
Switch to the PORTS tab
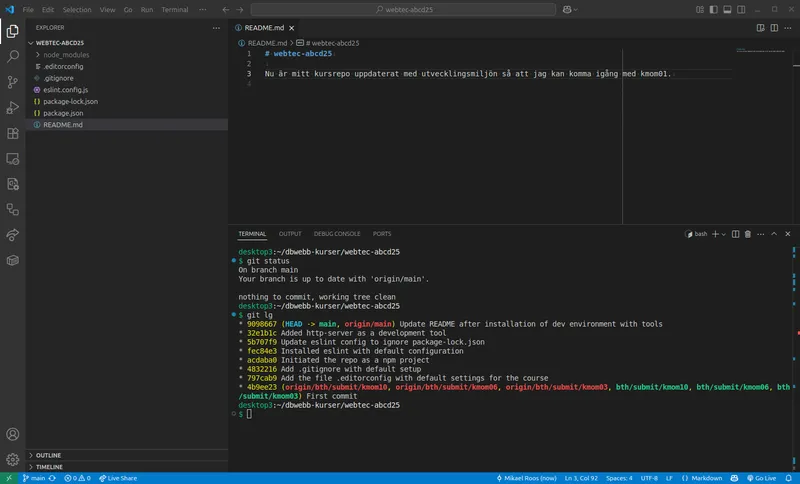click(382, 234)
